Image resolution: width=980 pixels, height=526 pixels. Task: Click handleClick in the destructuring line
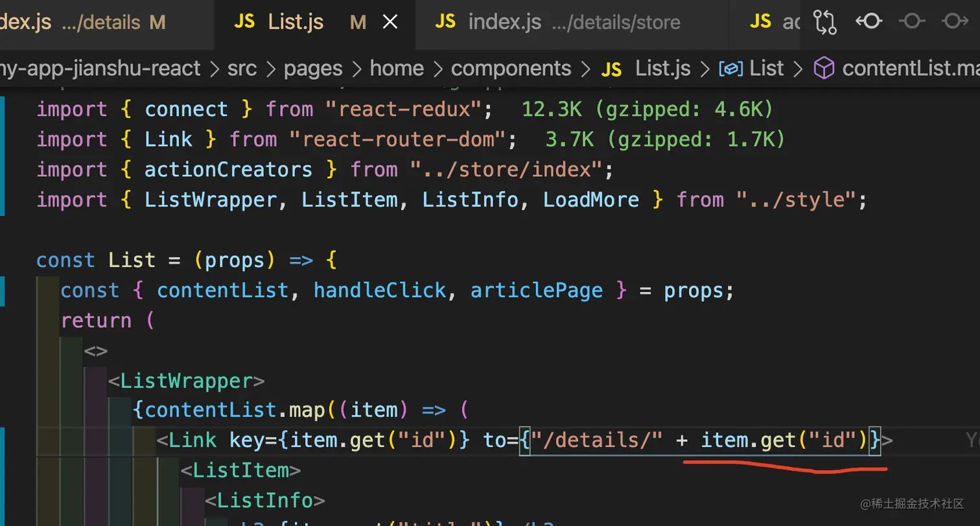pyautogui.click(x=380, y=290)
